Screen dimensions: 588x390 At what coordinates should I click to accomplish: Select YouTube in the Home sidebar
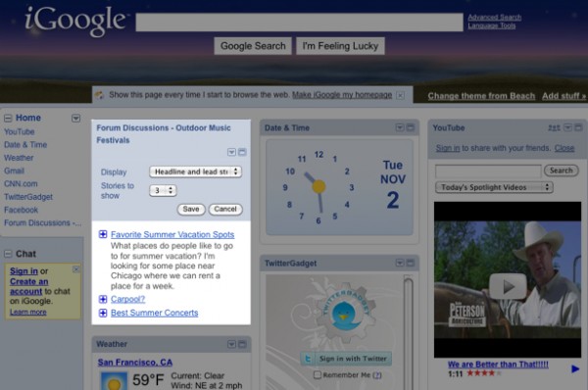pos(20,131)
